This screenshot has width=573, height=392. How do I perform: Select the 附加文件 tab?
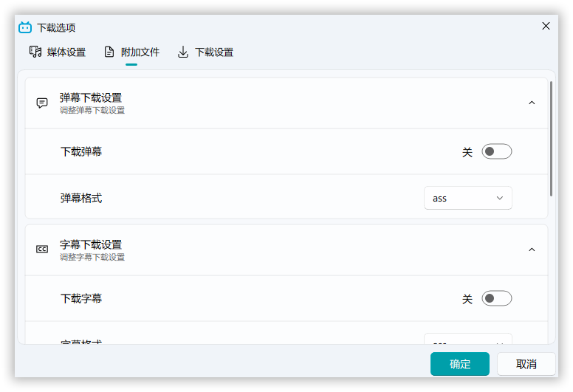[x=140, y=52]
